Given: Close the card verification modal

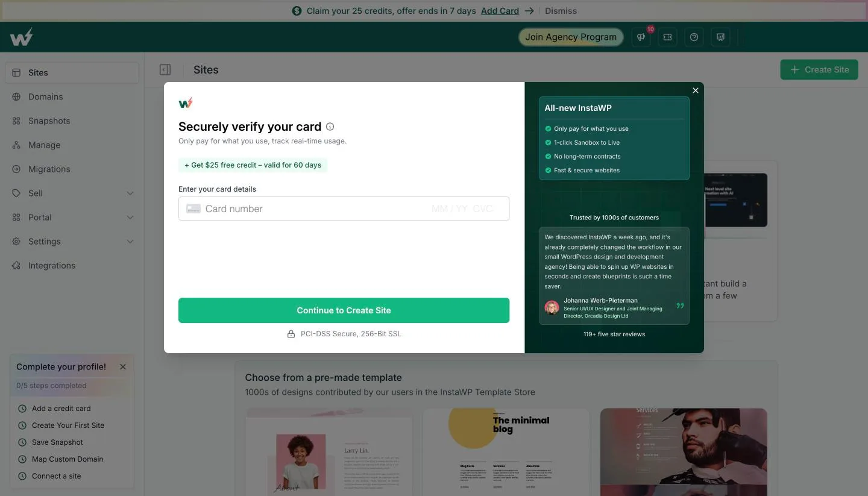Looking at the screenshot, I should 696,90.
